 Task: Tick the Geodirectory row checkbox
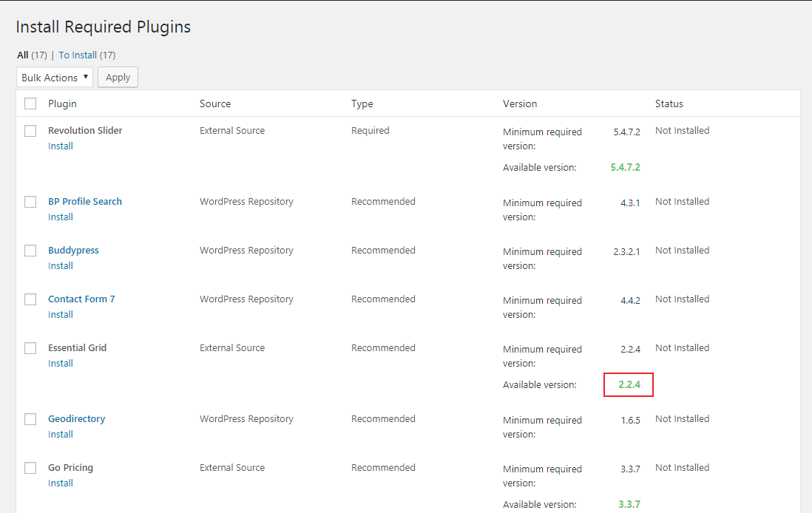[30, 419]
